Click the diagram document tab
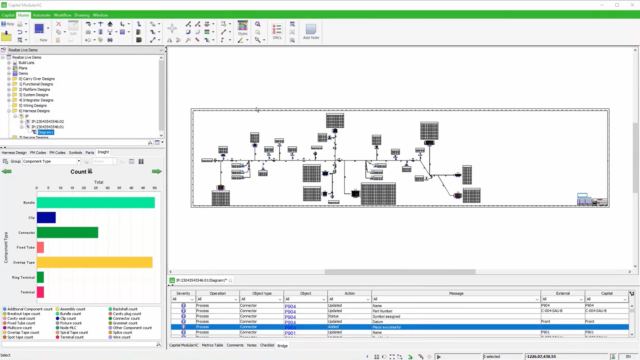This screenshot has height=360, width=640. coord(201,280)
